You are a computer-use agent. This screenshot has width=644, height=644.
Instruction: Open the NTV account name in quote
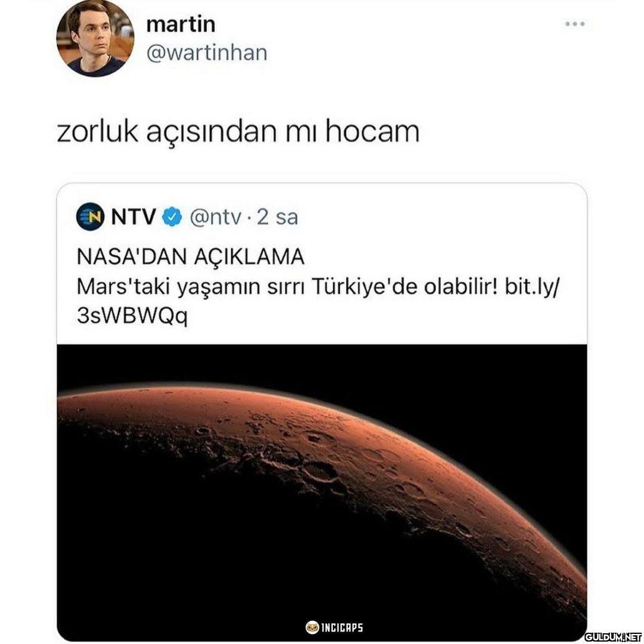(134, 216)
